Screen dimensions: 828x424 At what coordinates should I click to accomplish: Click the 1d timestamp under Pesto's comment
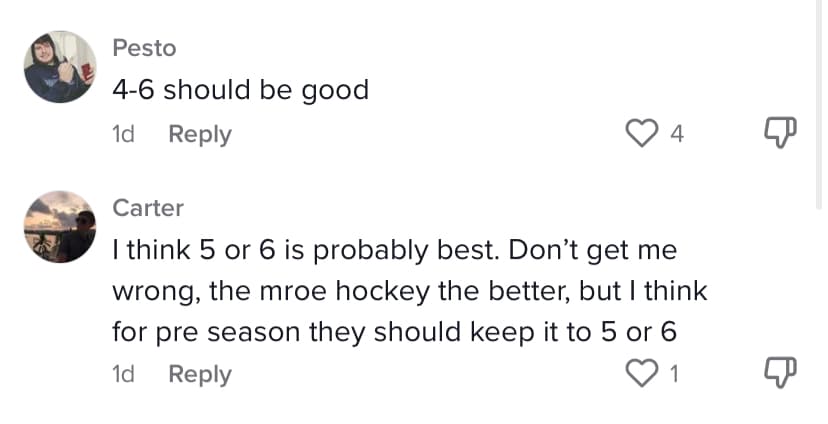coord(124,134)
